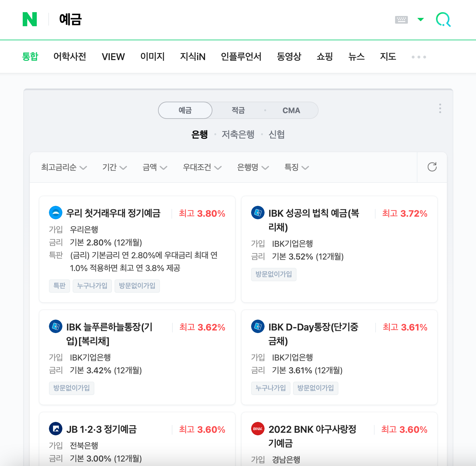This screenshot has height=466, width=476.
Task: Expand the 우대조건 filter dropdown
Action: (202, 167)
